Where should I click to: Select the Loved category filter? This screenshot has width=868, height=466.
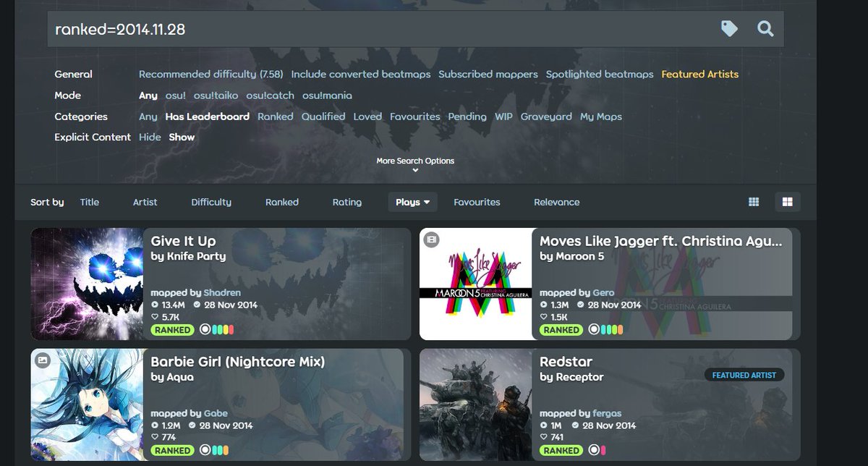coord(367,116)
